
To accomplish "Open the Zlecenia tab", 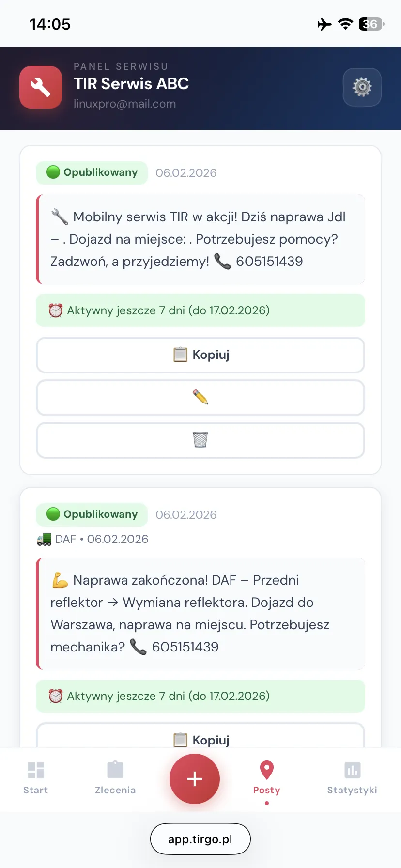I will [115, 778].
